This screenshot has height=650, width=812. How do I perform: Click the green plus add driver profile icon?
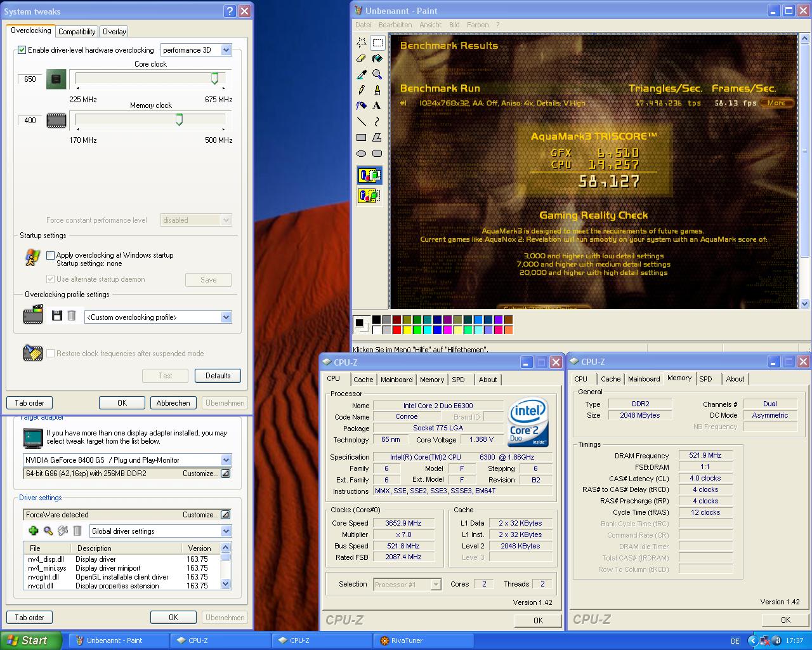coord(34,531)
